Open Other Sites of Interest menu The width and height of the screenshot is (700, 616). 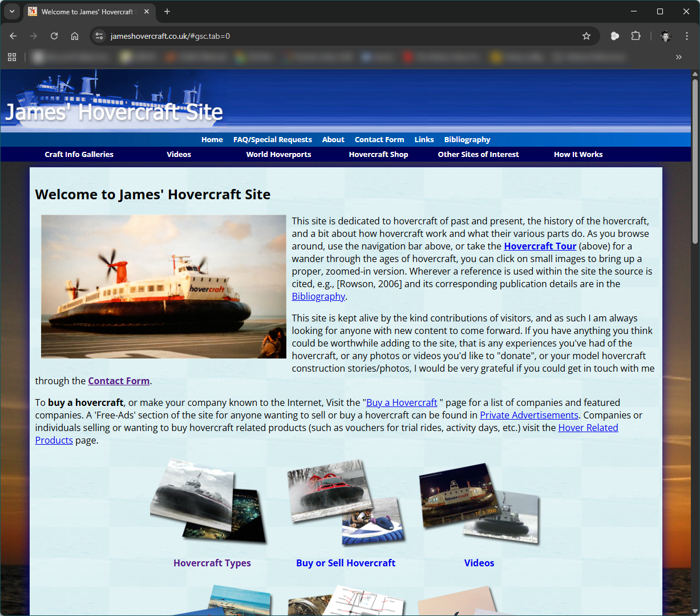(x=479, y=154)
